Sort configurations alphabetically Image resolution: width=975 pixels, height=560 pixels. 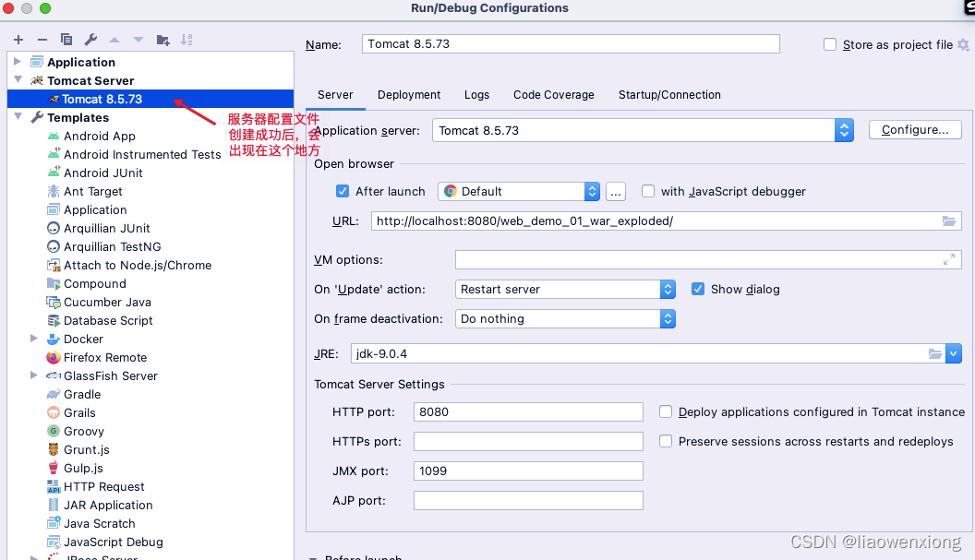point(187,40)
